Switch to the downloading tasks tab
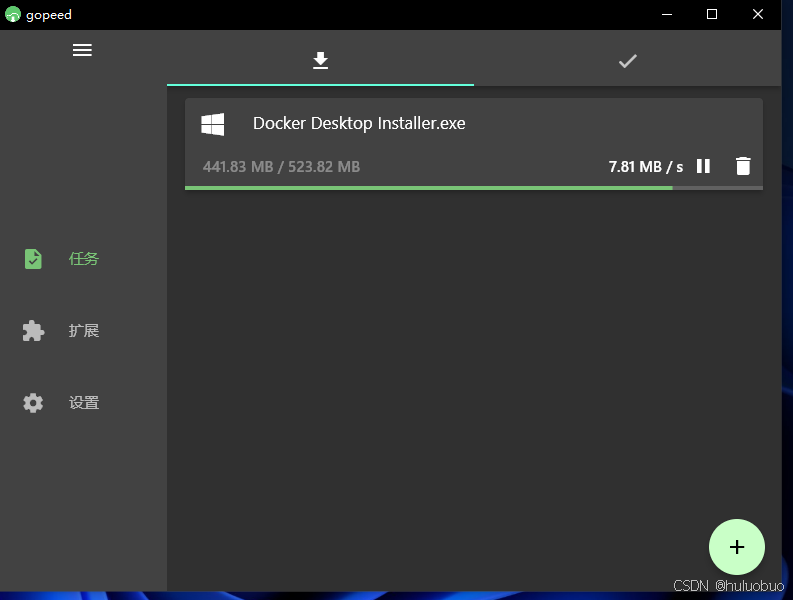793x600 pixels. point(320,60)
